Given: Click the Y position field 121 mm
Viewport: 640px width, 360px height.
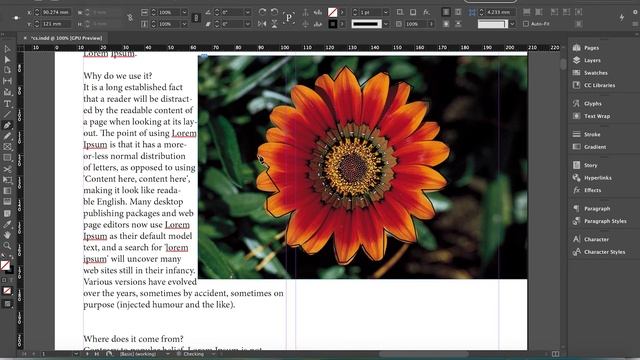Looking at the screenshot, I should pos(56,24).
